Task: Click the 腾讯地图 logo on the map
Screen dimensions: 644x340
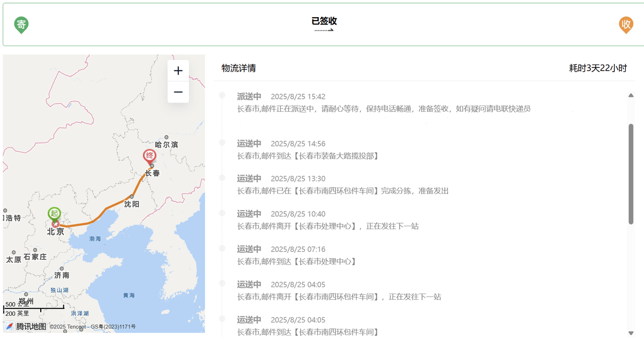Action: click(x=26, y=326)
